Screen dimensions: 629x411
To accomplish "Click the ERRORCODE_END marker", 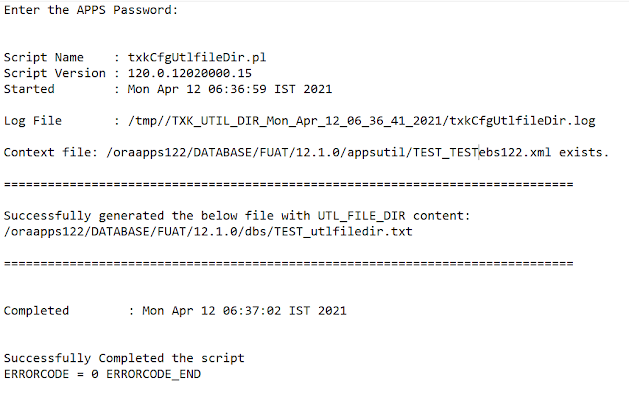I will pyautogui.click(x=153, y=374).
